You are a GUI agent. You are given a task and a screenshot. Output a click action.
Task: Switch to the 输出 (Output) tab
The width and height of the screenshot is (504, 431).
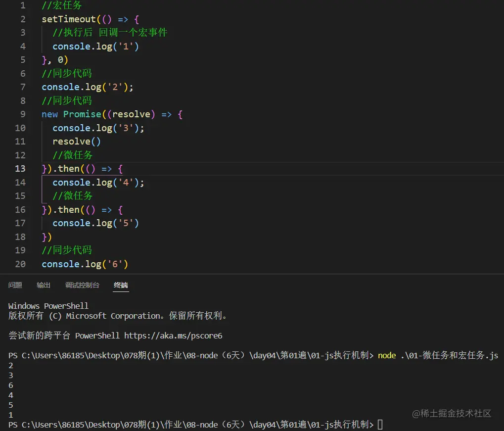tap(44, 285)
